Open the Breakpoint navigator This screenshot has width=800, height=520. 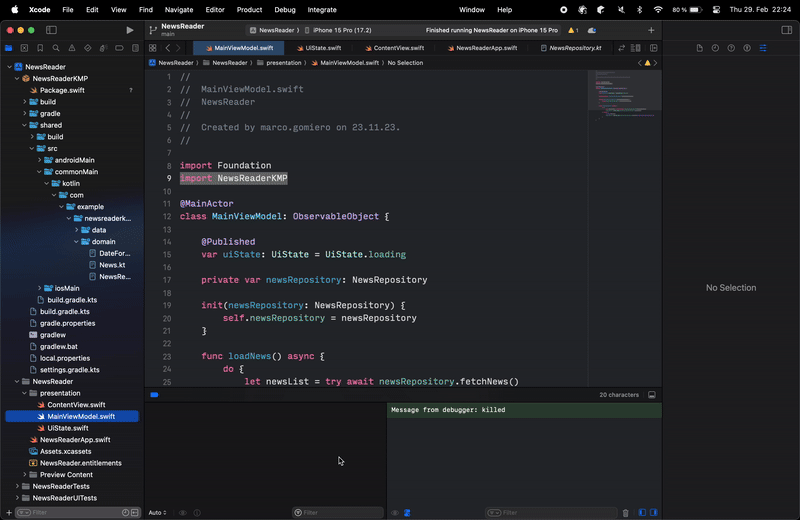point(119,48)
